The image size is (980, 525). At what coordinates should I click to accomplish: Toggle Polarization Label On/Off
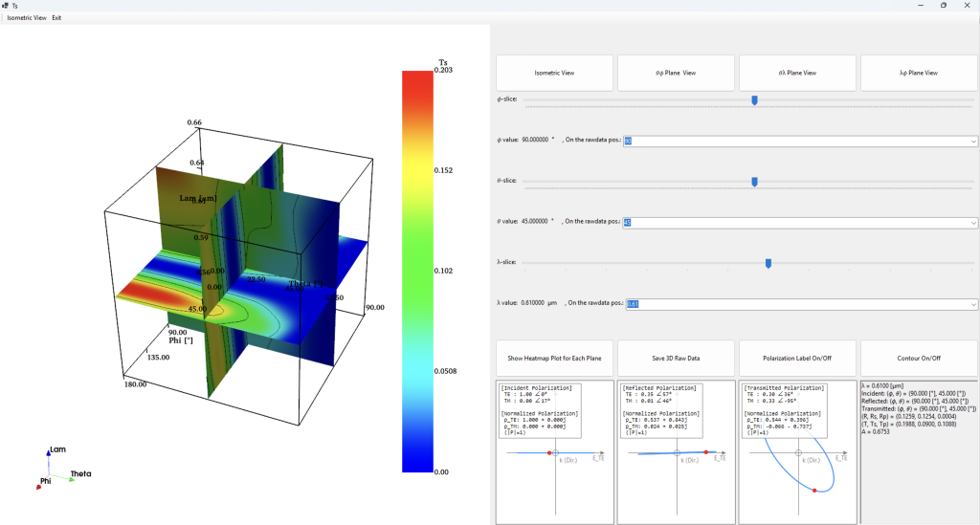click(x=797, y=359)
